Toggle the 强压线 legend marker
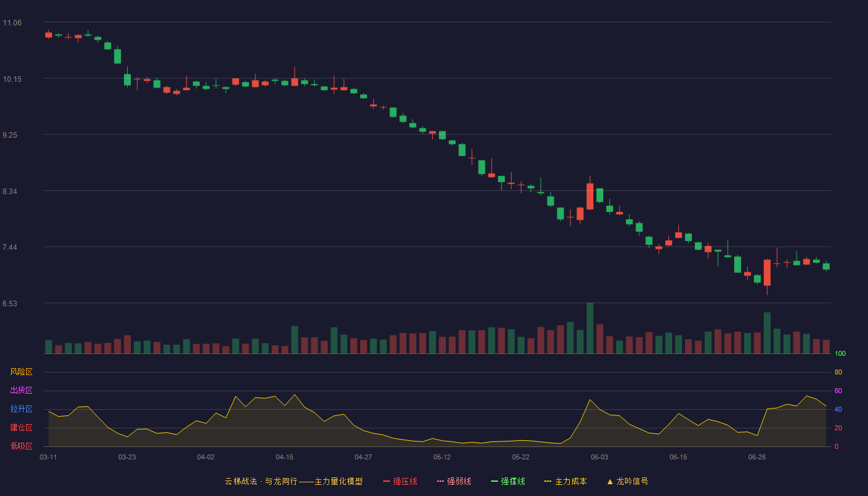Viewport: 868px width, 496px height. 387,481
